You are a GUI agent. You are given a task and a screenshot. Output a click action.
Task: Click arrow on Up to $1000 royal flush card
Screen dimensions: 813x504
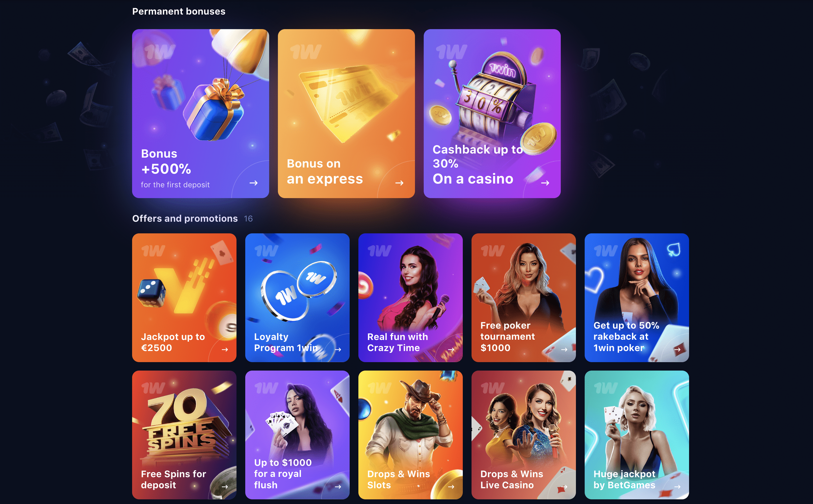[338, 487]
